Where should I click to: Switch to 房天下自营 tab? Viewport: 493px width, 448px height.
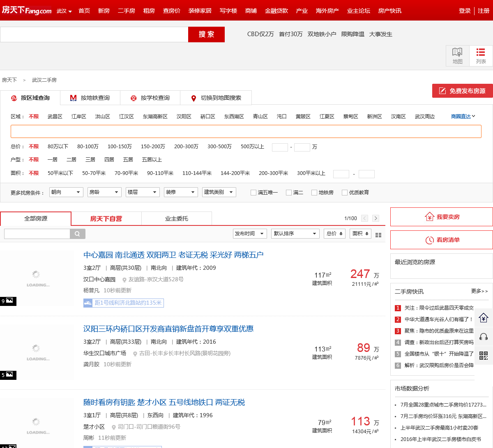(x=106, y=219)
